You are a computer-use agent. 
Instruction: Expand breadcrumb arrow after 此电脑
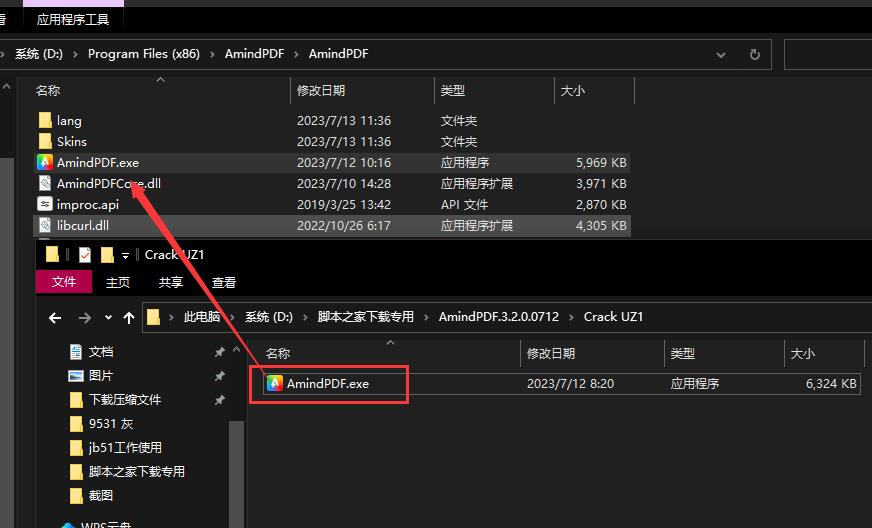pyautogui.click(x=232, y=317)
